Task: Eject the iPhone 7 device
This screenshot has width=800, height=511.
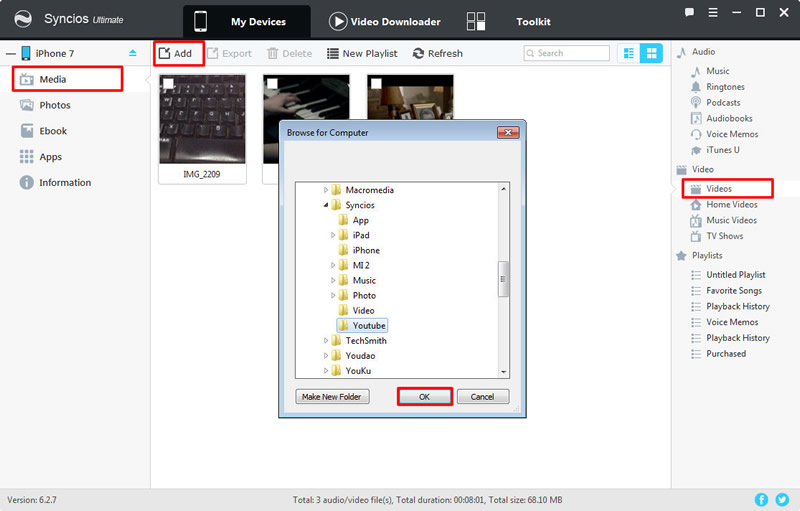Action: click(x=133, y=53)
